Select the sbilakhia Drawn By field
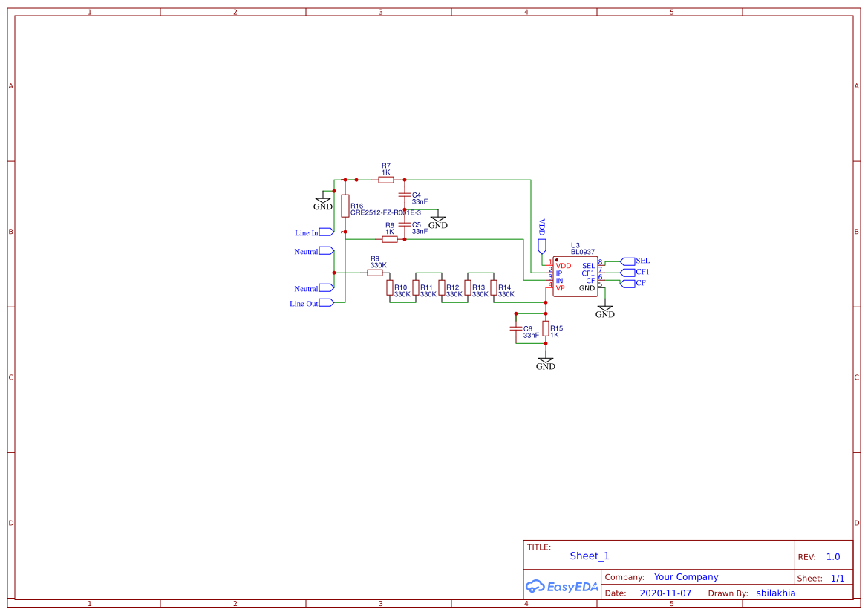 776,593
